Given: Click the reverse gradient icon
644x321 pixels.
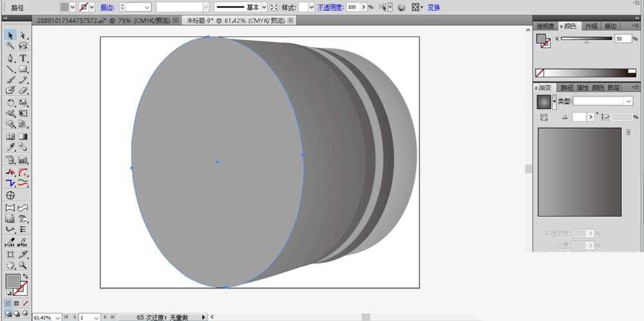Looking at the screenshot, I should point(544,117).
